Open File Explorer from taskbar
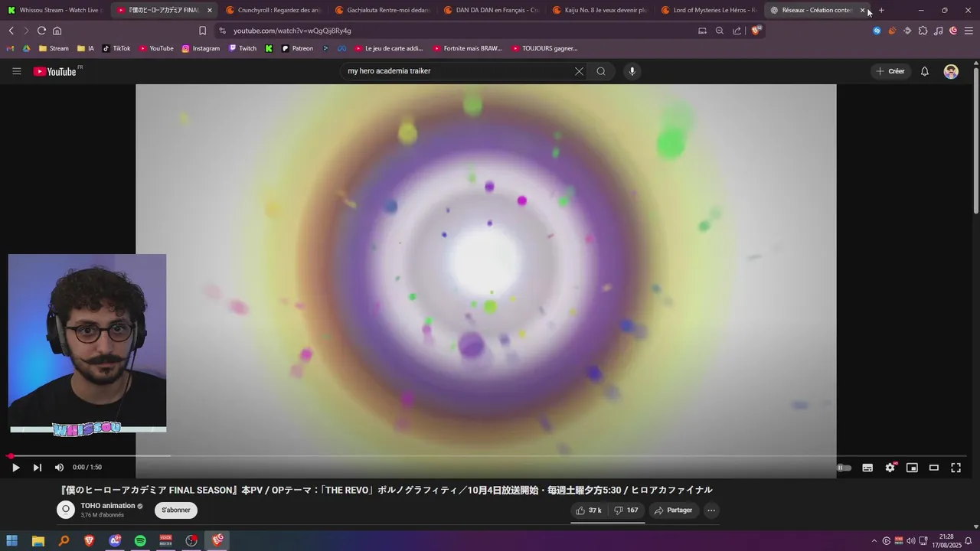Viewport: 980px width, 551px height. 38,541
